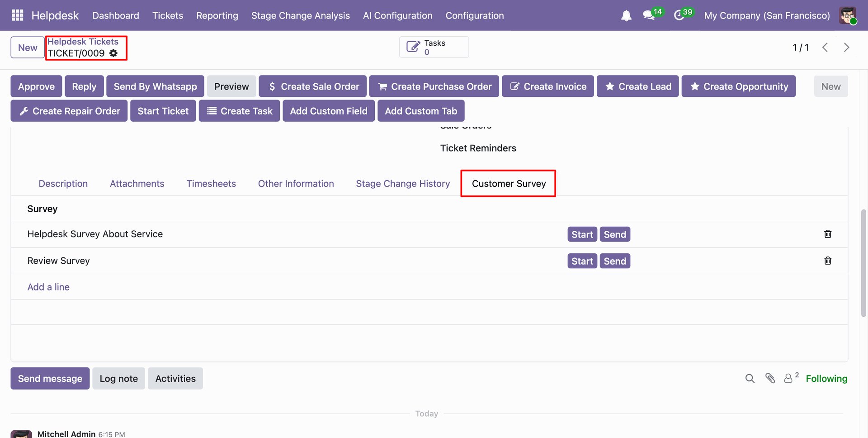Toggle the Following subscription status
This screenshot has width=868, height=438.
[x=826, y=379]
